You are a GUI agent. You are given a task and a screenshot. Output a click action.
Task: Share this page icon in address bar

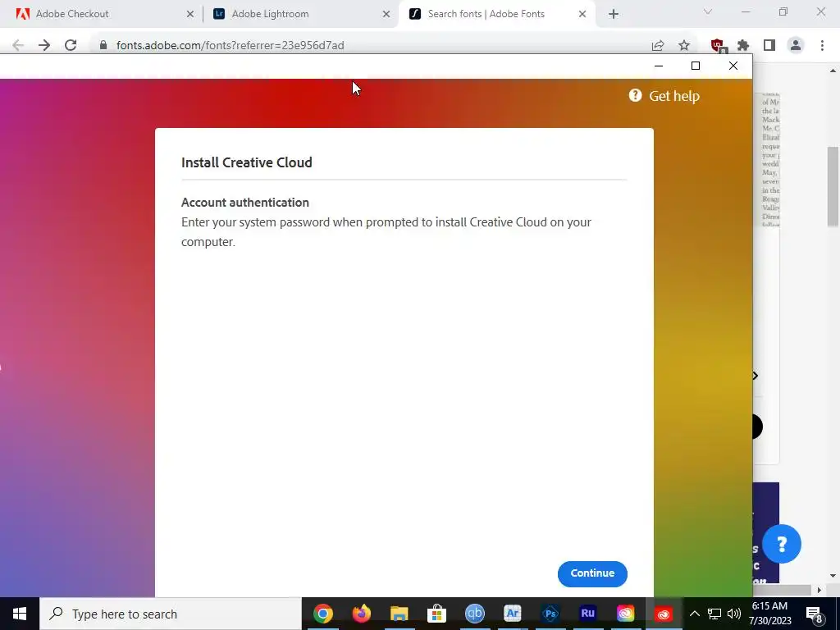tap(658, 46)
